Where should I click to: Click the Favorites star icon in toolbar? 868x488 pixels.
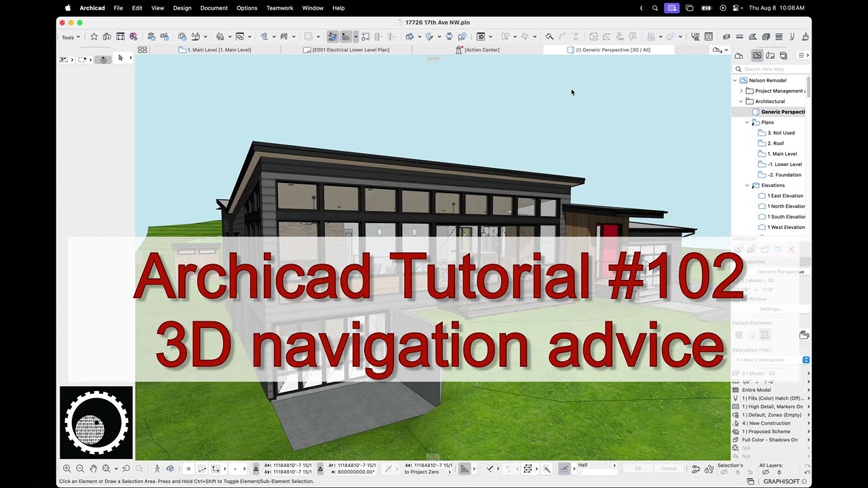[x=94, y=37]
